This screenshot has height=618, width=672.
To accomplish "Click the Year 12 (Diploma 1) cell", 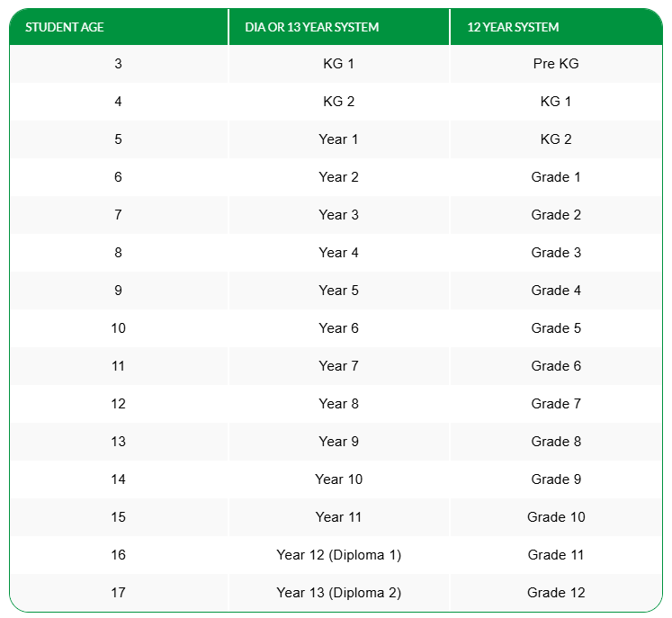I will pyautogui.click(x=338, y=555).
